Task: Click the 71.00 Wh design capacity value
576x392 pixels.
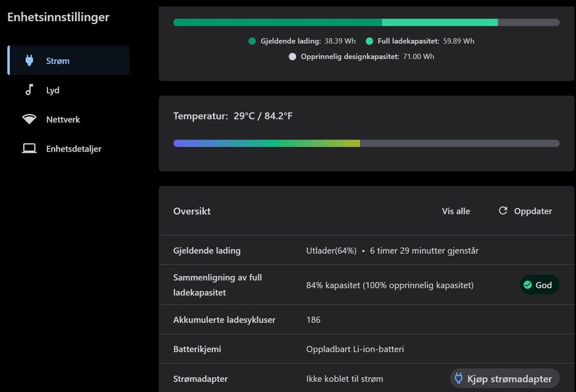Action: coord(418,56)
